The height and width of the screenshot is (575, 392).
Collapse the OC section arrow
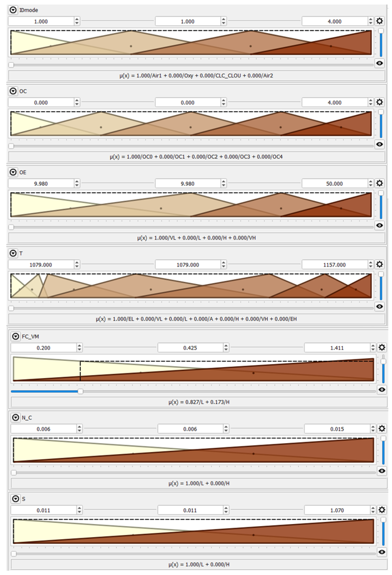(x=13, y=91)
